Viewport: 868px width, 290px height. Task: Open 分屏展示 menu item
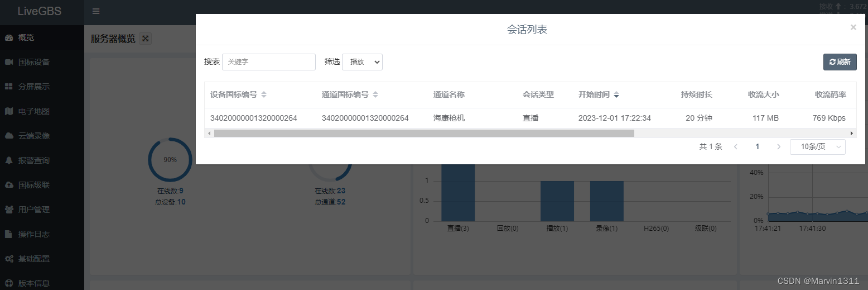click(42, 87)
